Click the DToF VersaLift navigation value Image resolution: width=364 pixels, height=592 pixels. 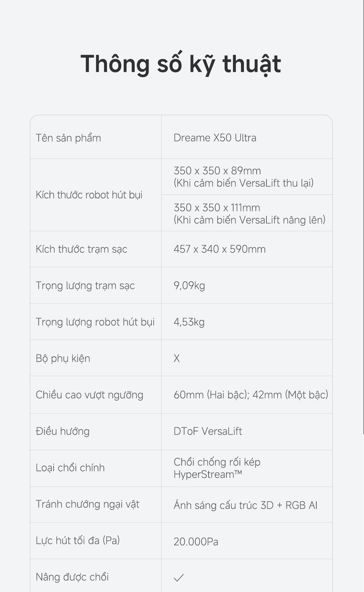208,431
